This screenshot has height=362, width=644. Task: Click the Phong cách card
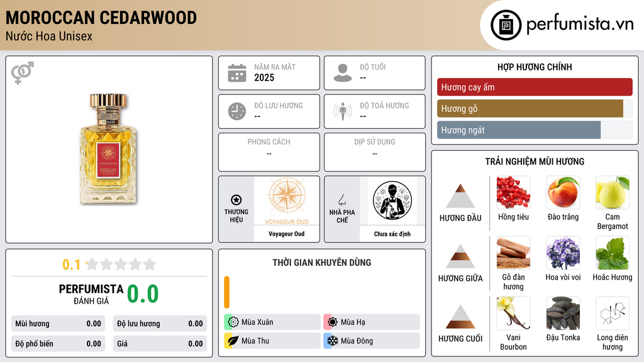point(269,152)
